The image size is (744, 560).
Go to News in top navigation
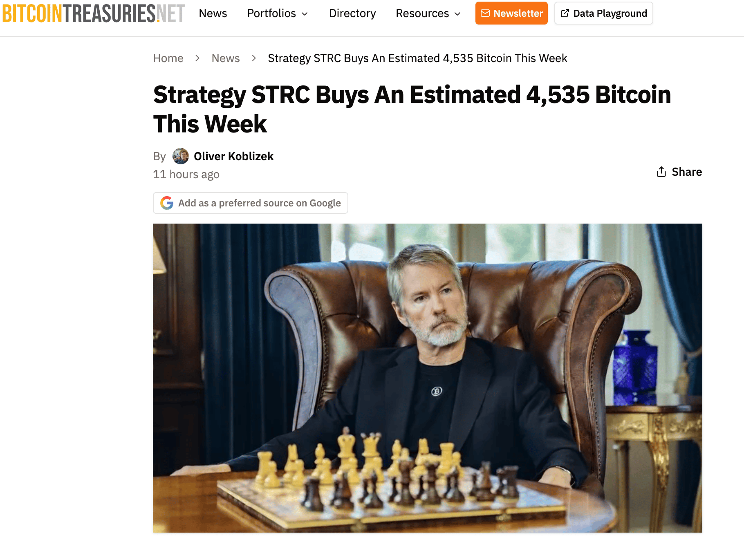[x=213, y=13]
